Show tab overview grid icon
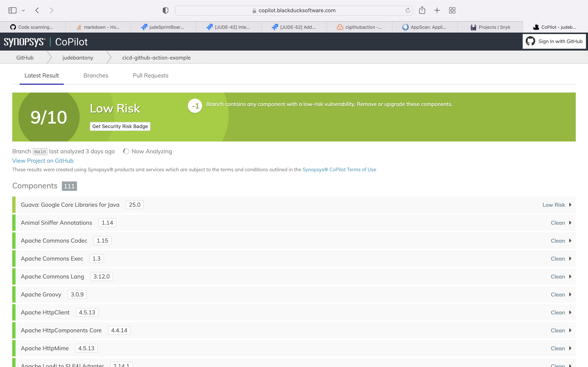The height and width of the screenshot is (367, 588). point(452,10)
